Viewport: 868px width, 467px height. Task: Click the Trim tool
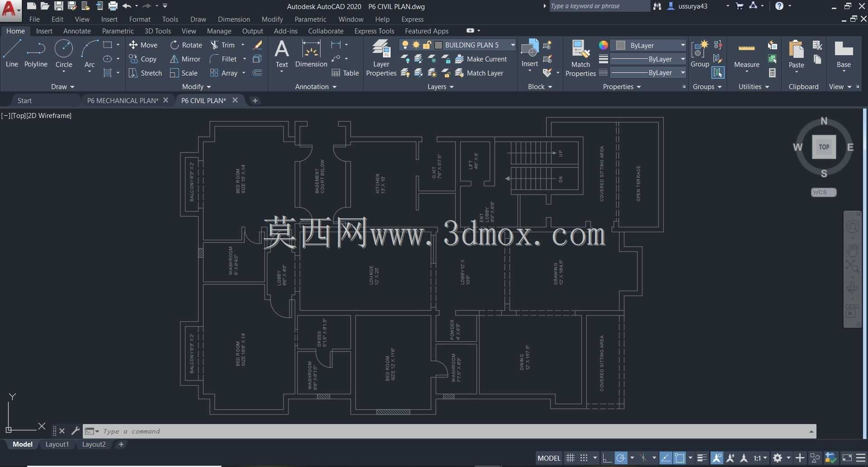pyautogui.click(x=222, y=45)
